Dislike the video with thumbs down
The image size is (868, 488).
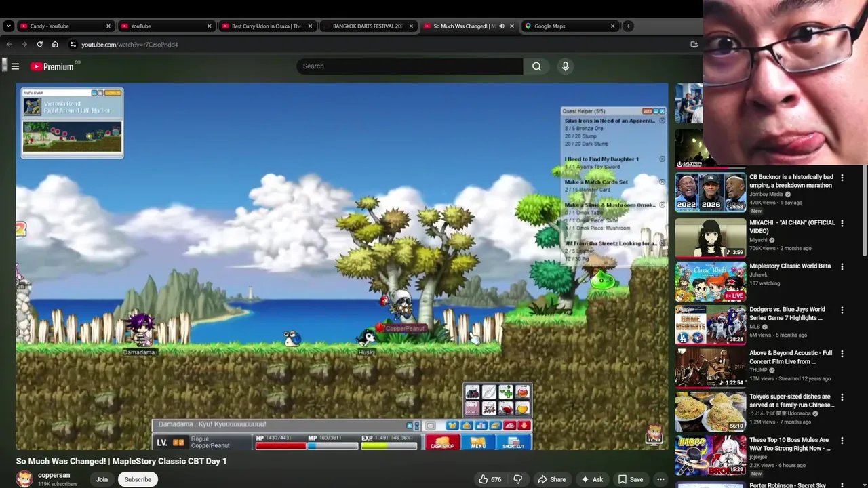pos(517,479)
